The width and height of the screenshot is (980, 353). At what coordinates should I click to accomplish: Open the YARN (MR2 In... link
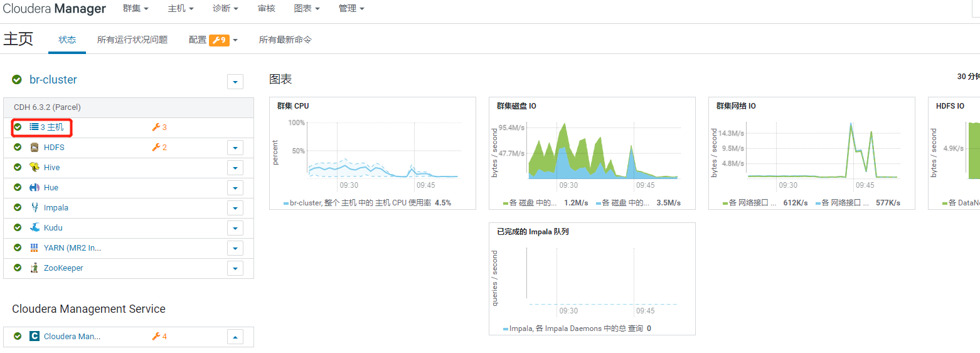[x=72, y=248]
